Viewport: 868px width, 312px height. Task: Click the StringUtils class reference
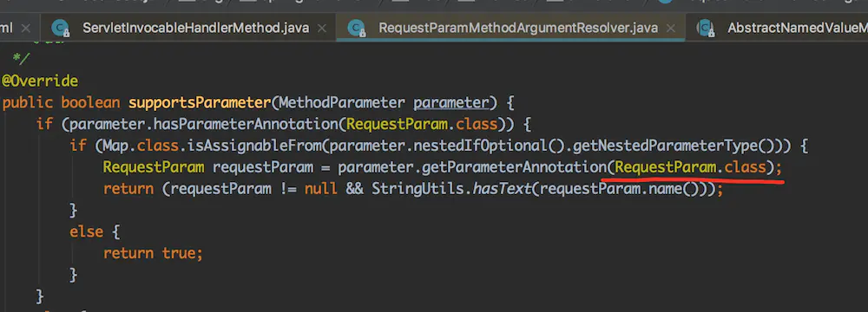(418, 189)
